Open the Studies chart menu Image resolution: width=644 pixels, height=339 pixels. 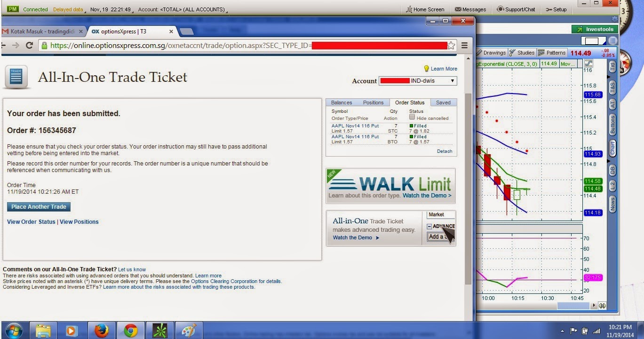click(522, 53)
